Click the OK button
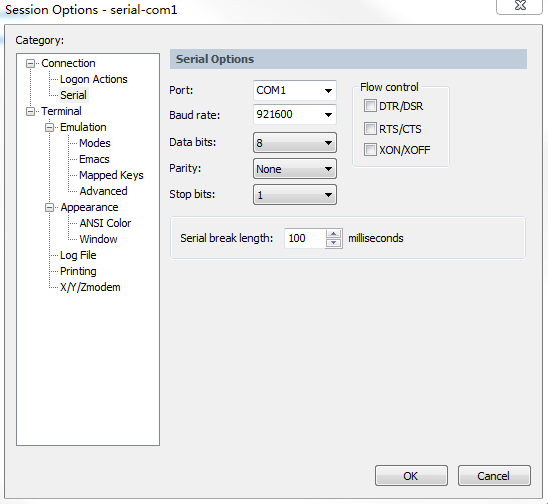This screenshot has width=548, height=504. tap(411, 476)
